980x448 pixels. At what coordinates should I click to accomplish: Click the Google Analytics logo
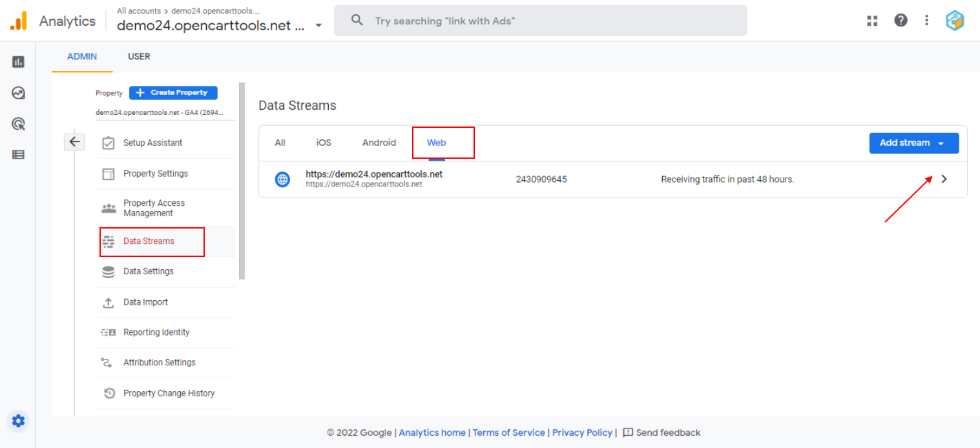(19, 21)
